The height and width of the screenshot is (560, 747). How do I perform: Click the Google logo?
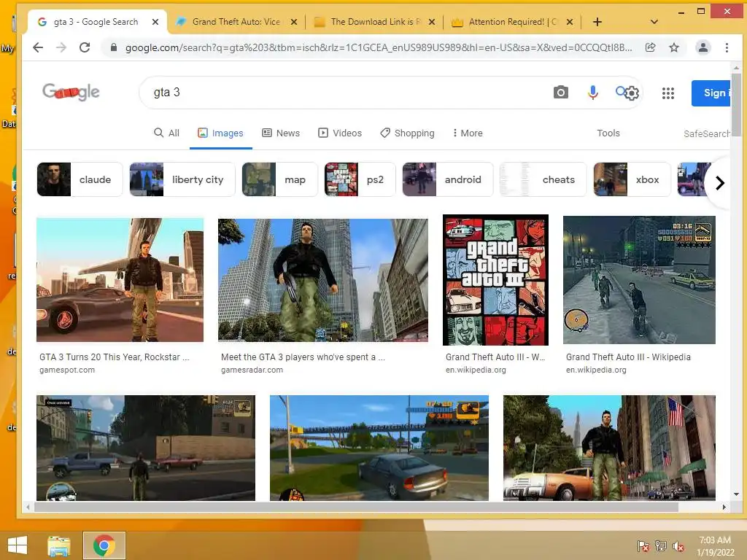(71, 91)
